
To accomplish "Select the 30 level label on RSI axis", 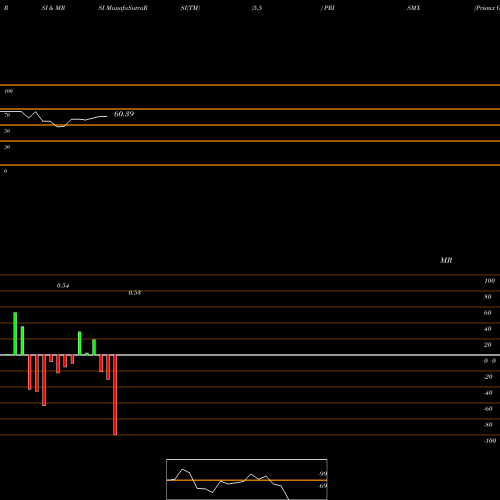I will coord(7,147).
